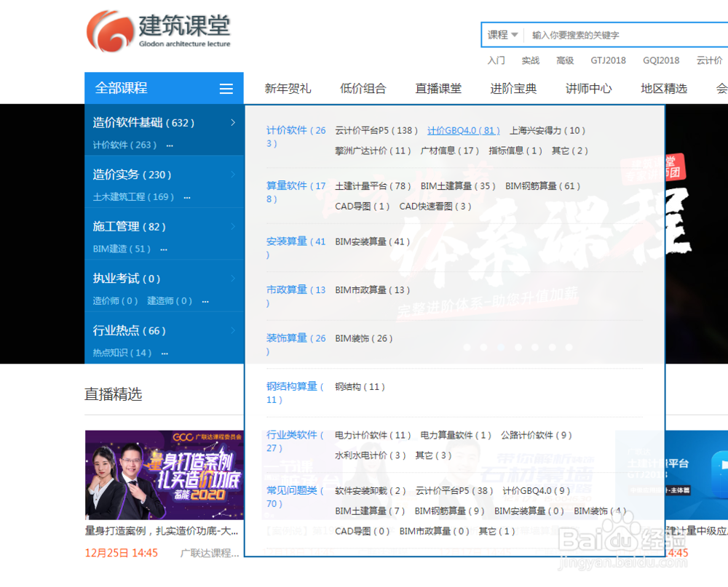The height and width of the screenshot is (587, 728).
Task: Focus the keyword search input field
Action: pyautogui.click(x=627, y=35)
